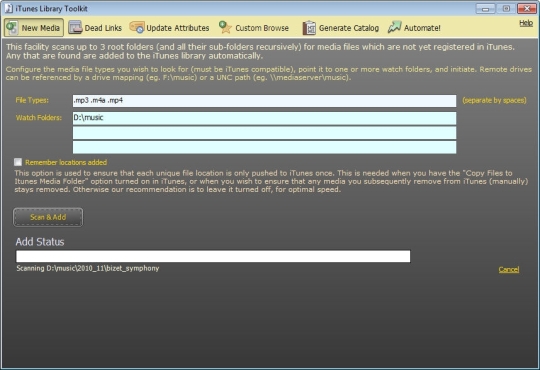Click the third empty Watch Folders field
The height and width of the screenshot is (370, 540).
(264, 147)
